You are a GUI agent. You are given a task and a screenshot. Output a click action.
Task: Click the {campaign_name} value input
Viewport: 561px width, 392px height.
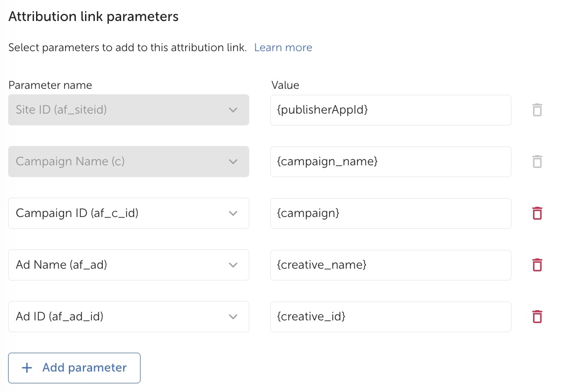(390, 162)
